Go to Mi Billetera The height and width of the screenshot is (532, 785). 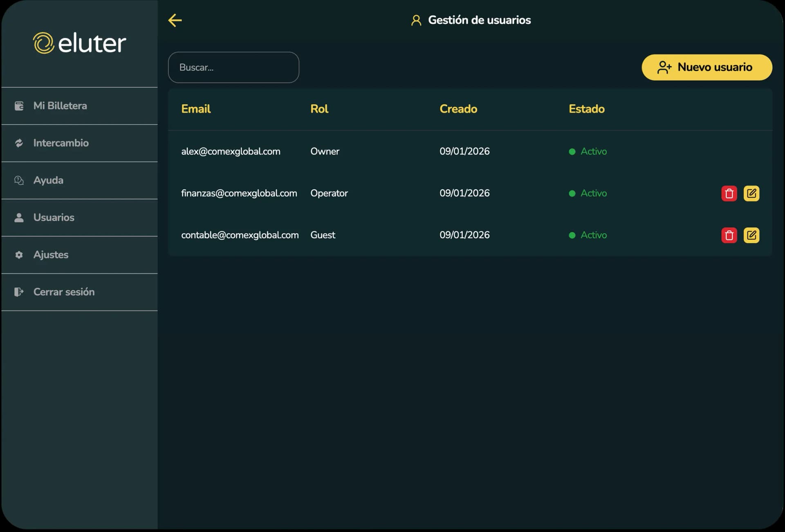[x=60, y=106]
